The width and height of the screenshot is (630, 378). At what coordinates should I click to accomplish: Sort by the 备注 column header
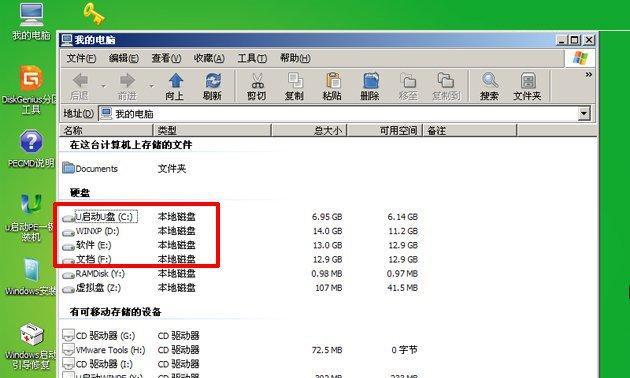(470, 131)
